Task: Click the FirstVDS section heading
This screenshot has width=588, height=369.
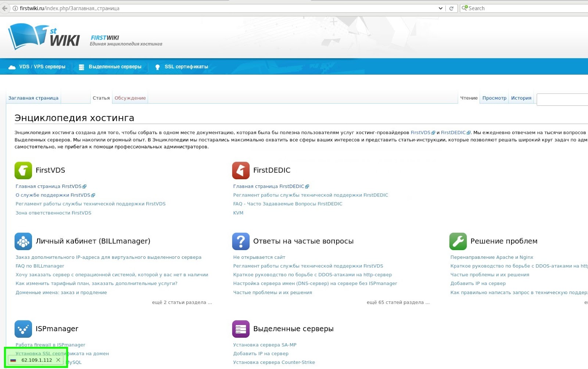Action: coord(50,170)
